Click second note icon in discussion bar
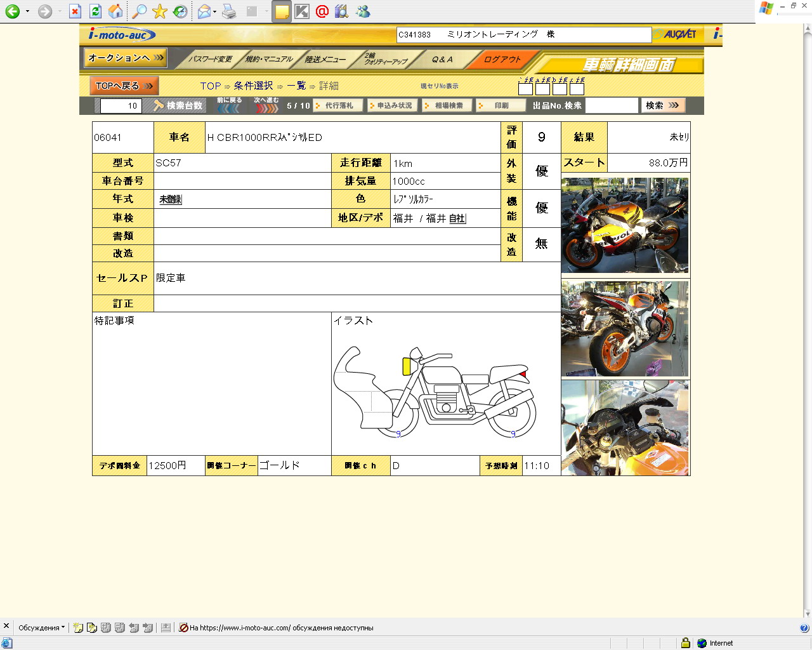Image resolution: width=812 pixels, height=650 pixels. coord(92,628)
